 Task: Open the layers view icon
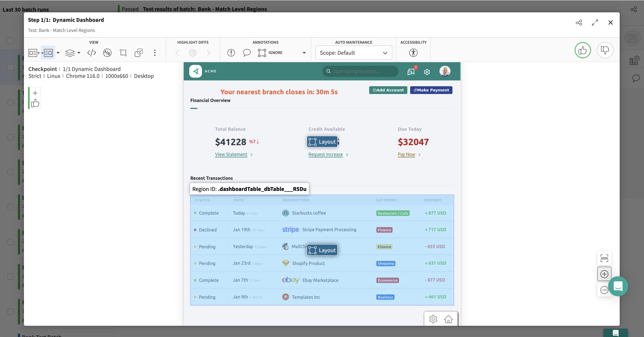click(x=70, y=53)
